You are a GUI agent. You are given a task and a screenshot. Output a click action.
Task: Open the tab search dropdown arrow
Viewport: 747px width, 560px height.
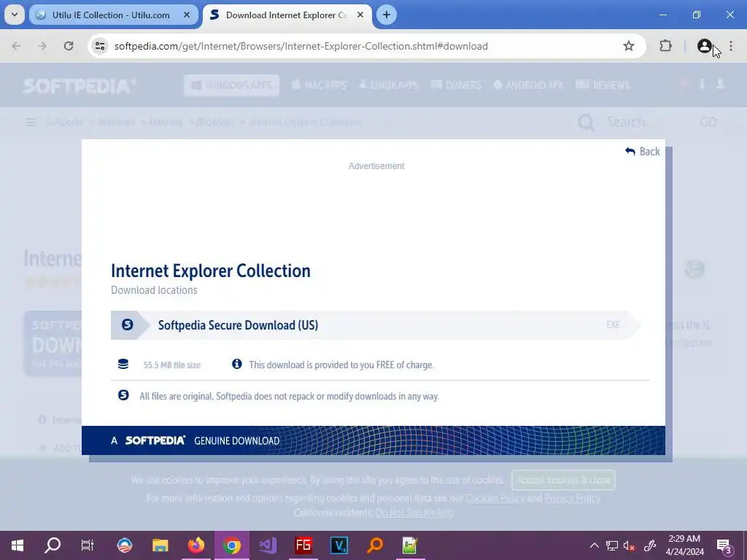tap(15, 15)
